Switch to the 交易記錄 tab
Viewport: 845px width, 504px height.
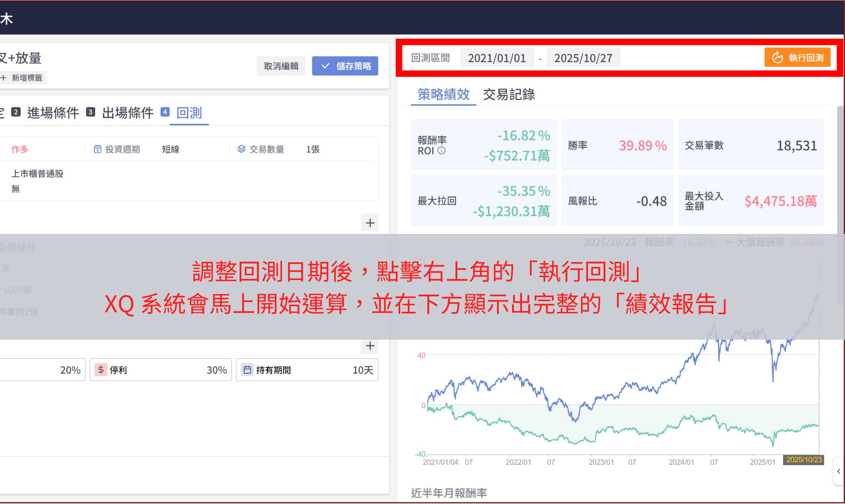pos(509,94)
